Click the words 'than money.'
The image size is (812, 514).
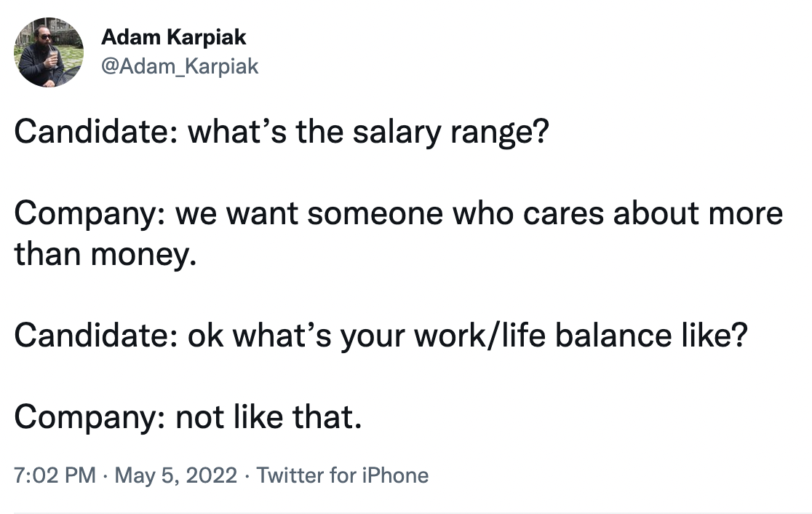pyautogui.click(x=106, y=255)
